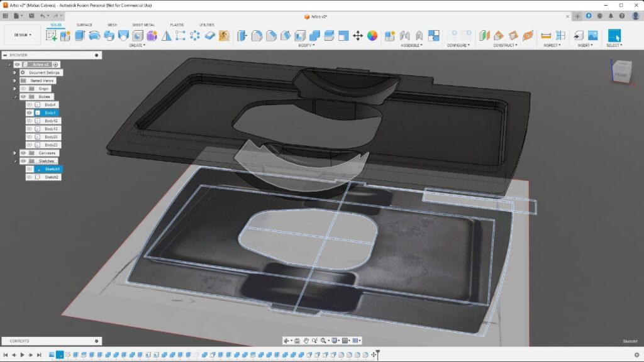Viewport: 644px width, 362px height.
Task: Select the Press Pull tool
Action: pos(242,36)
